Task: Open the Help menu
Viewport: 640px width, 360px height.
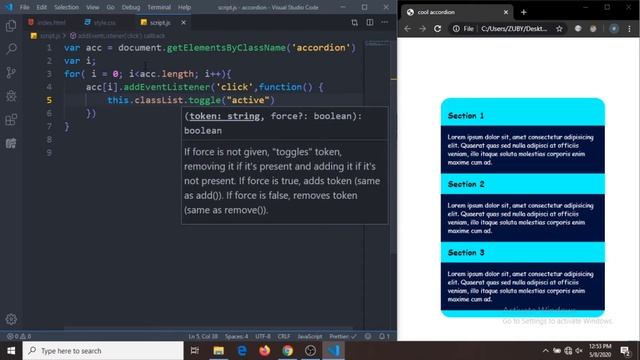Action: [184, 7]
